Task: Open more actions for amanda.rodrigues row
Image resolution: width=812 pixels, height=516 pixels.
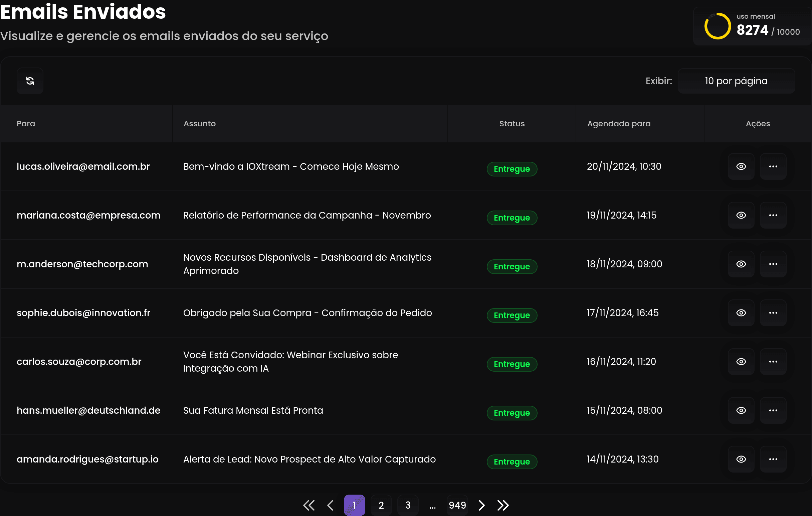Action: coord(773,459)
